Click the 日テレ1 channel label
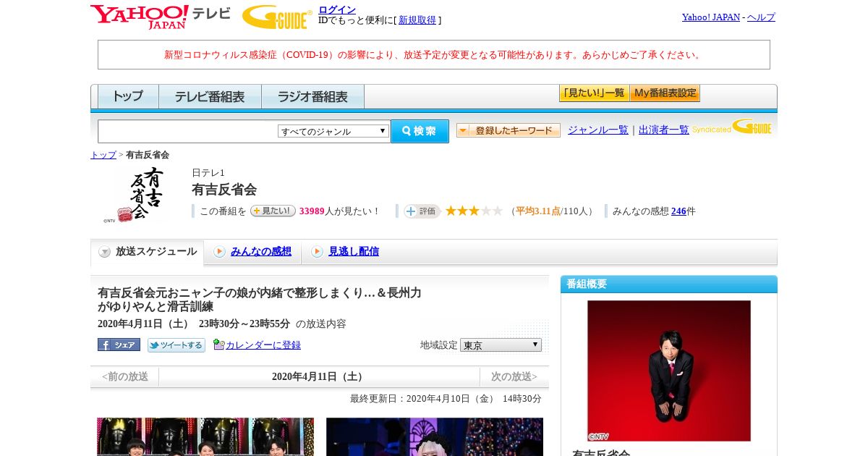The image size is (868, 456). pos(208,173)
